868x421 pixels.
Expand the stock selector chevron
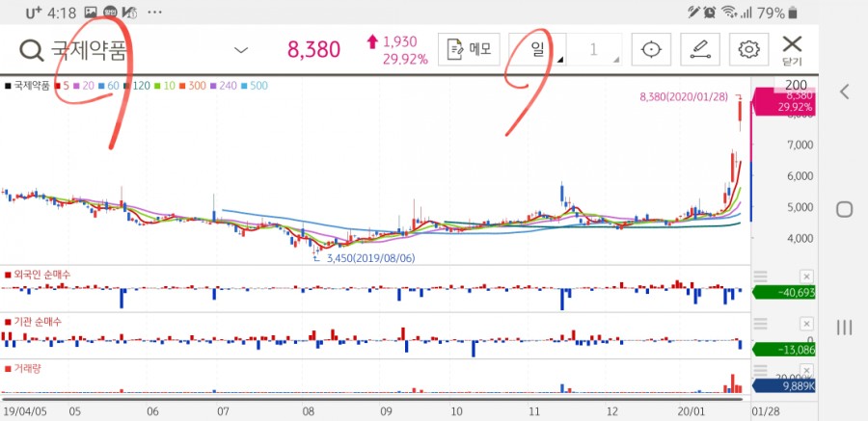(241, 50)
